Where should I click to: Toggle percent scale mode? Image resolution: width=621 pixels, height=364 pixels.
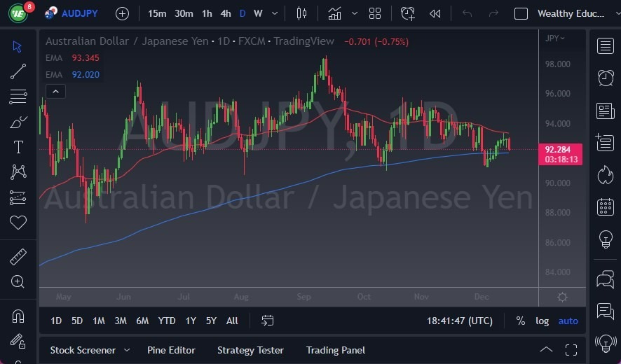(x=520, y=321)
